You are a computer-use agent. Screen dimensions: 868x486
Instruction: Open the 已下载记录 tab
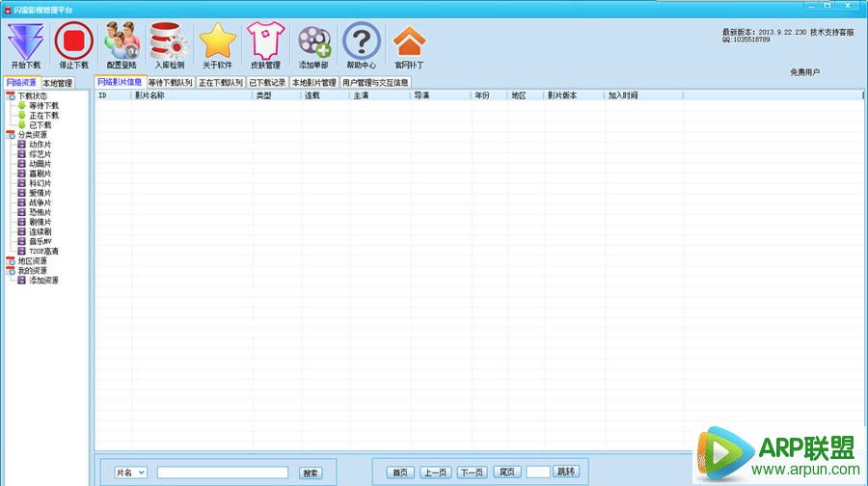pyautogui.click(x=267, y=83)
